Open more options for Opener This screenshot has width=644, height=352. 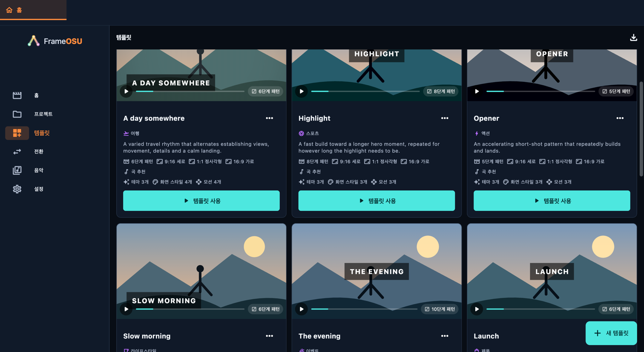[620, 118]
